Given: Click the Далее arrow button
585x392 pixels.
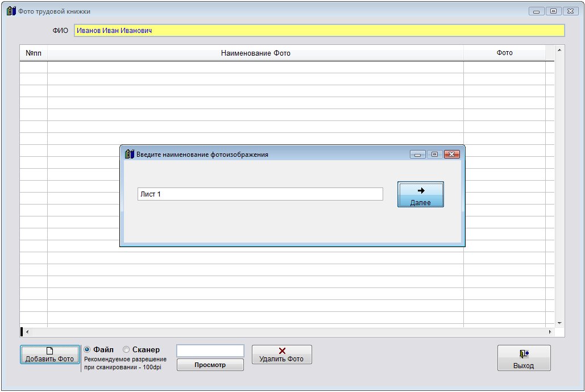Looking at the screenshot, I should 421,194.
